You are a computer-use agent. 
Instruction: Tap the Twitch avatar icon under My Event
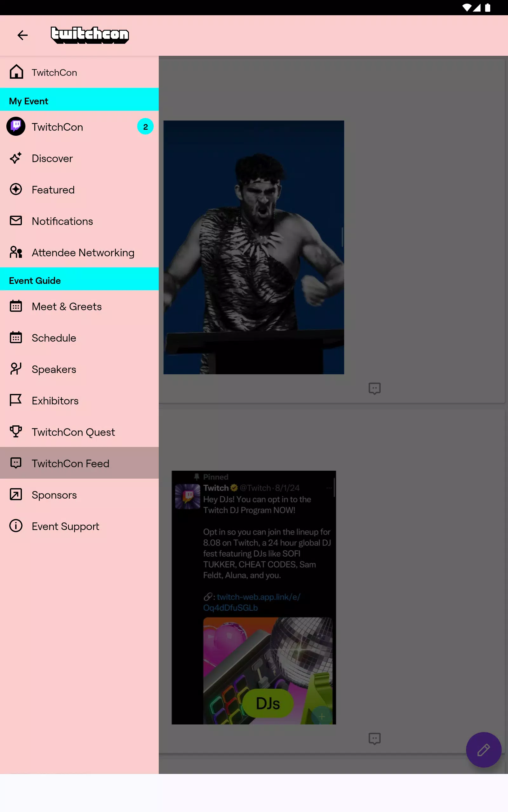click(x=16, y=127)
